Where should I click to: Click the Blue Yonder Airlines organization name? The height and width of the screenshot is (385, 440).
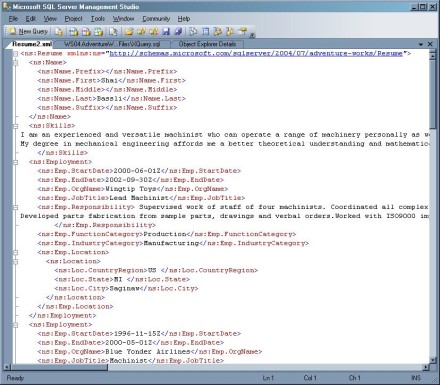click(148, 351)
